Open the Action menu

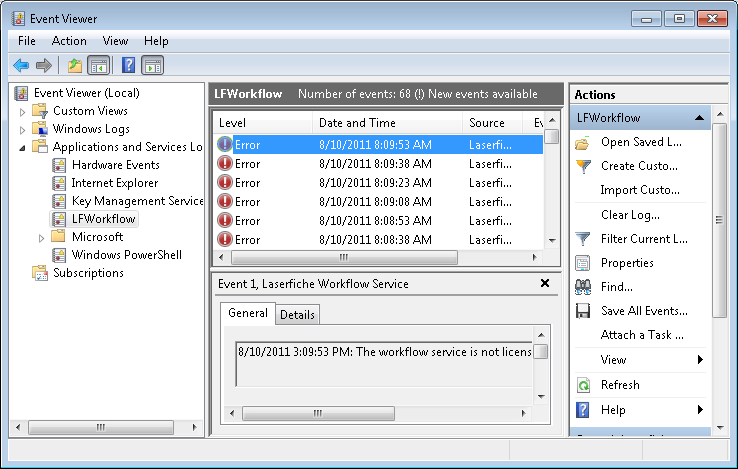point(69,41)
